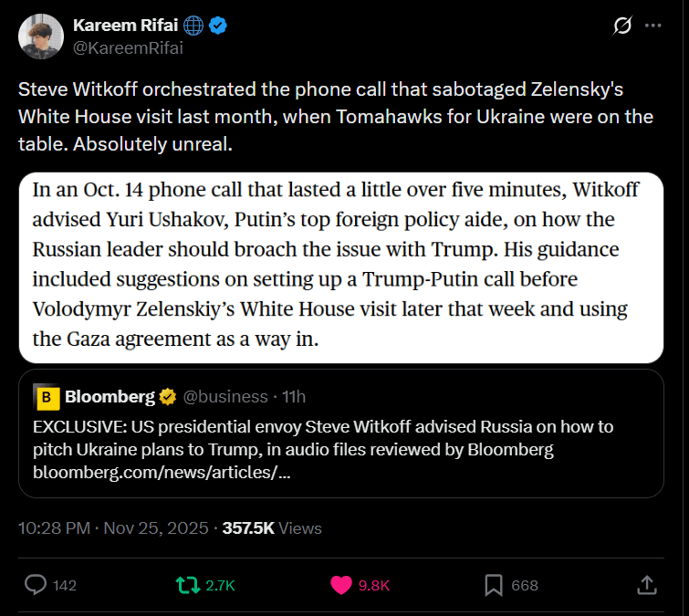Open the three-dot more options menu

652,26
